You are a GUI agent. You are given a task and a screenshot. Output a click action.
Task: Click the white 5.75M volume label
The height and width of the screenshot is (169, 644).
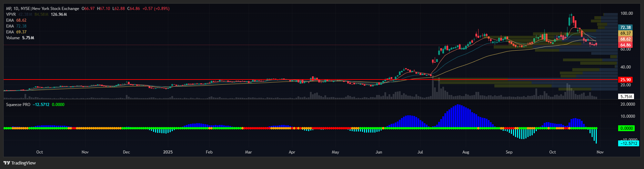(x=626, y=97)
